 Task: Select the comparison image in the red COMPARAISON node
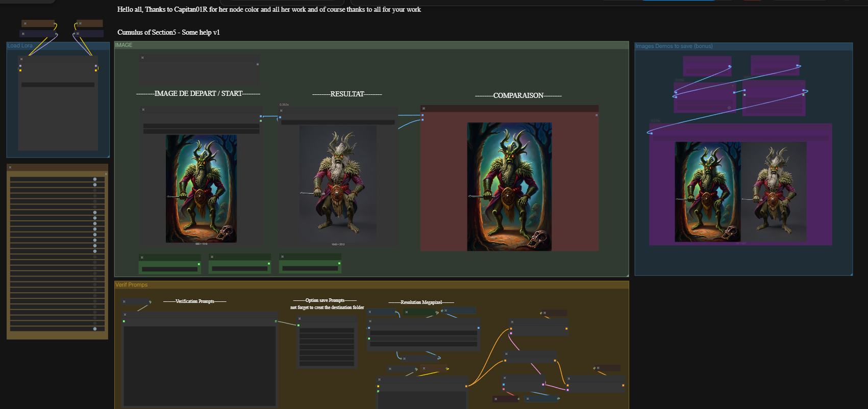[509, 187]
